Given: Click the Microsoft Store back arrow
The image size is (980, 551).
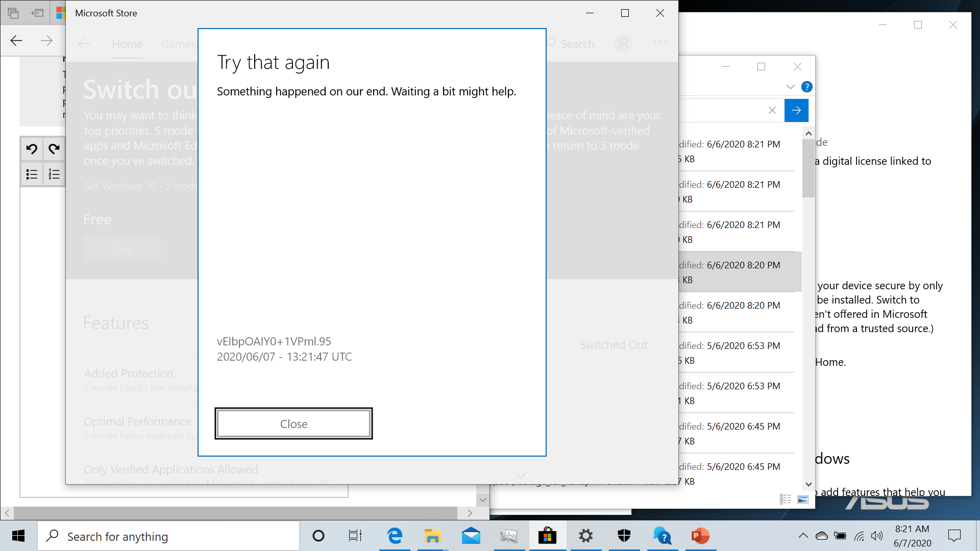Looking at the screenshot, I should click(85, 44).
